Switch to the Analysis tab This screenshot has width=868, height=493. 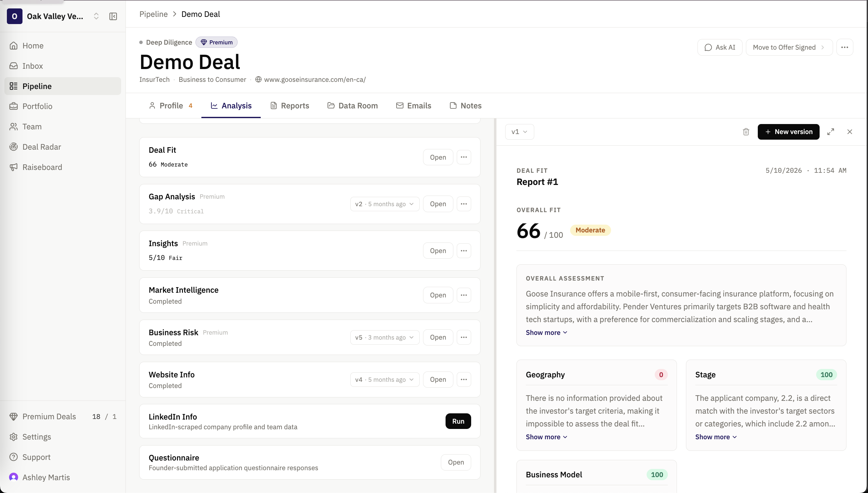point(231,106)
